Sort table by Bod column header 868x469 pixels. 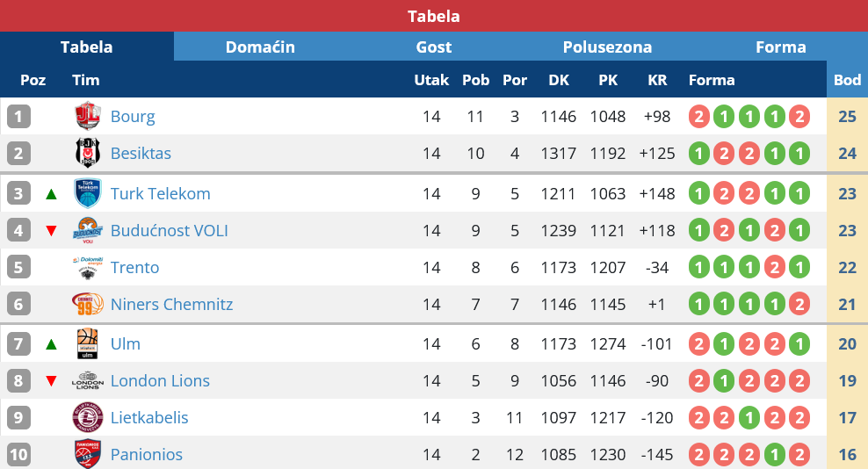tap(847, 80)
